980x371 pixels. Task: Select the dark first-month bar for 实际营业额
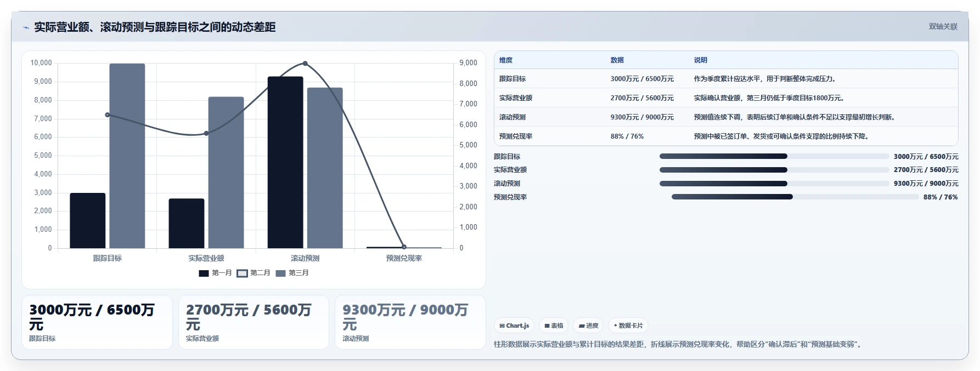point(187,223)
